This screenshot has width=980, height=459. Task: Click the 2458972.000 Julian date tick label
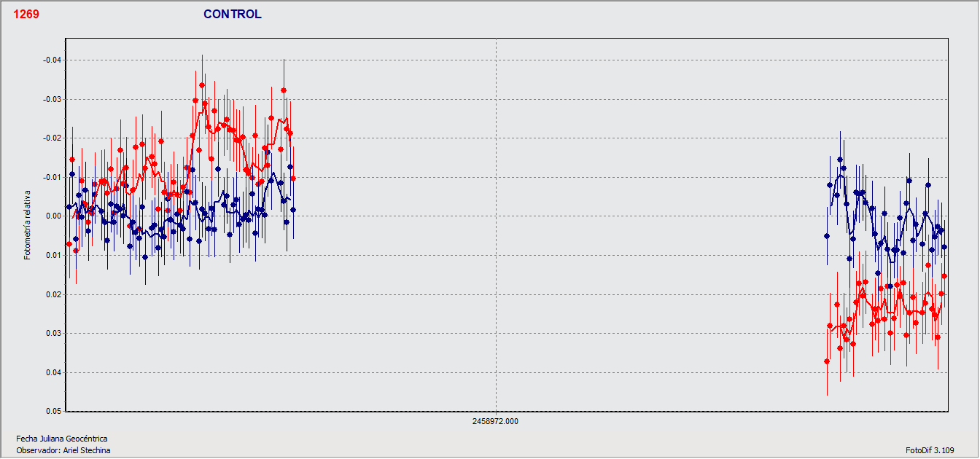point(494,420)
